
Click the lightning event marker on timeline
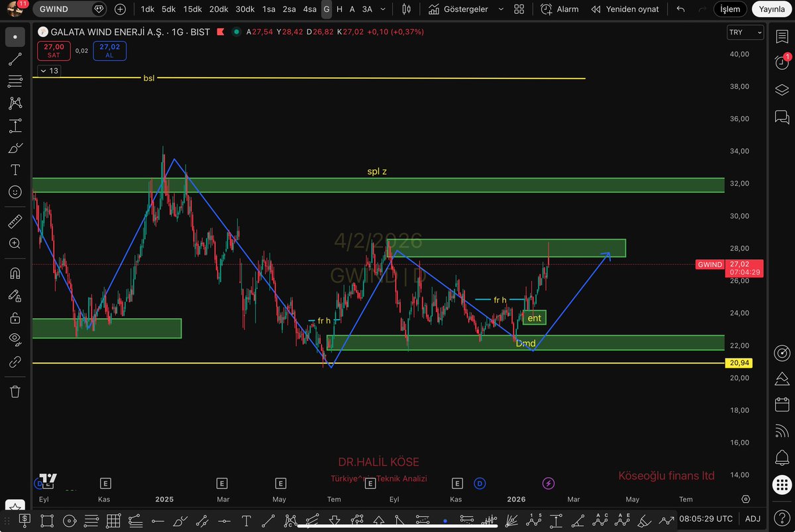pyautogui.click(x=549, y=483)
